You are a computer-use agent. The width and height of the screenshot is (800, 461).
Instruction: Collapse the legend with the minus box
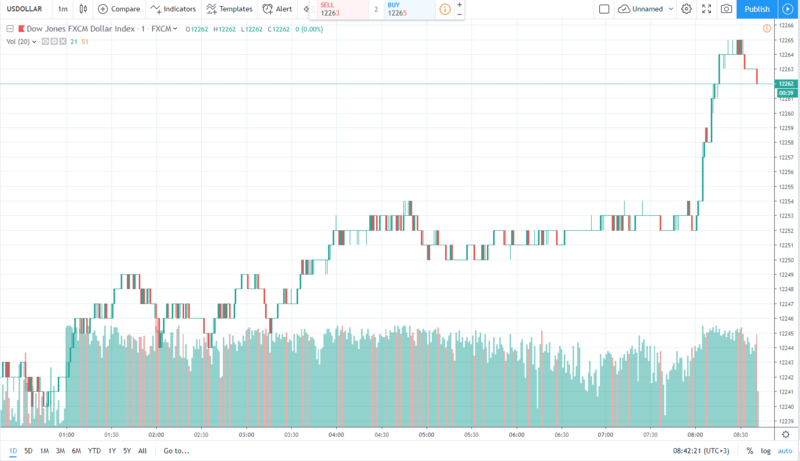pyautogui.click(x=10, y=29)
